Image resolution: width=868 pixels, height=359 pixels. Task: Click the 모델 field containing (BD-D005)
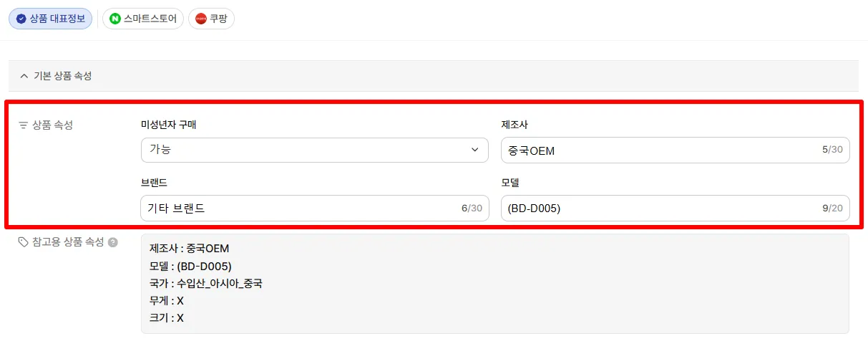click(676, 208)
